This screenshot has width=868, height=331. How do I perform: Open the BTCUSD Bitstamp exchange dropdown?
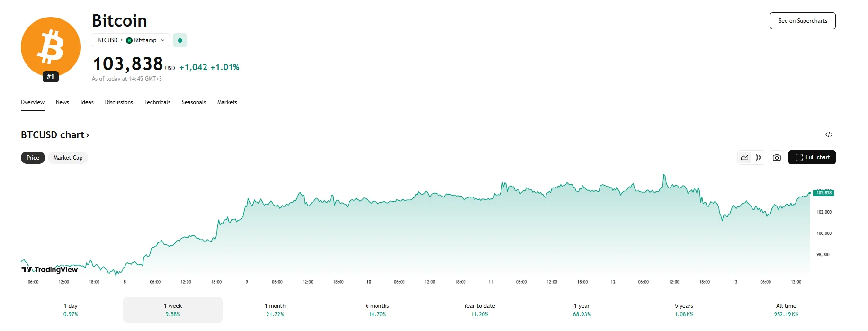tap(131, 40)
